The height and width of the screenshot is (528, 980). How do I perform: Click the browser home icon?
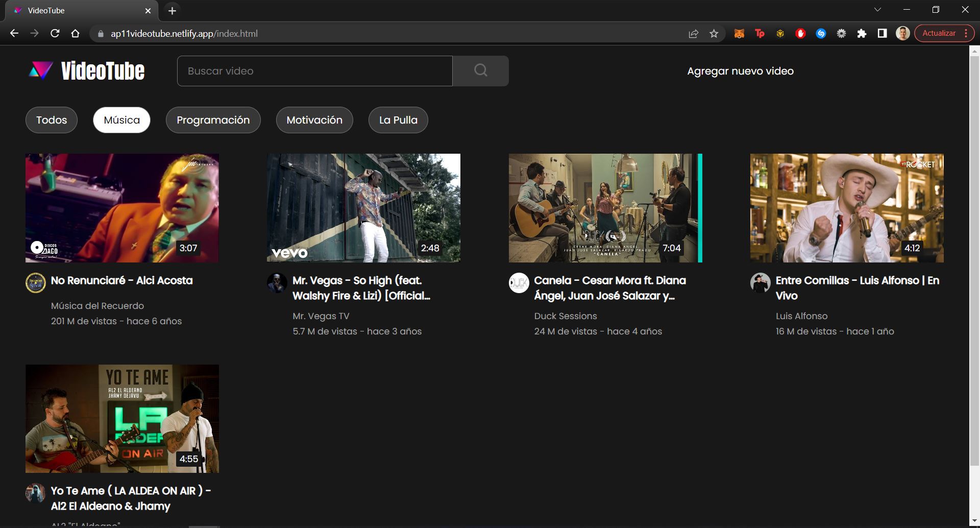pyautogui.click(x=76, y=33)
